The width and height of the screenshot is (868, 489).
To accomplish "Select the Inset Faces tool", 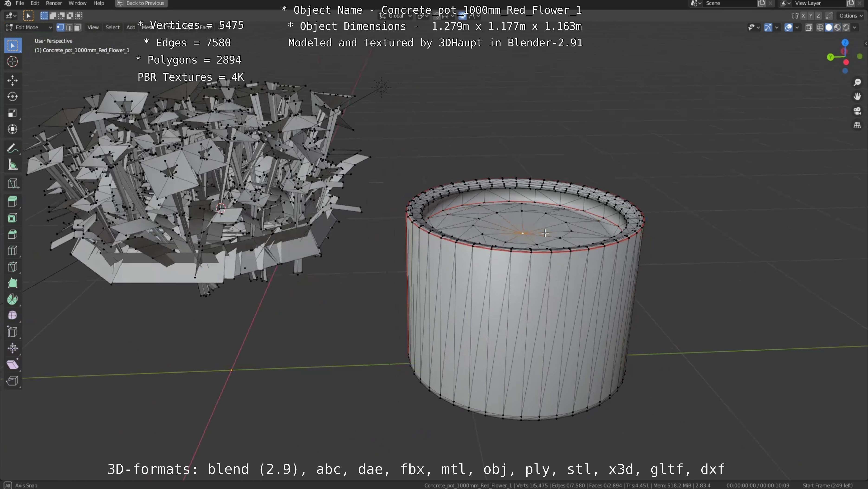I will (13, 218).
